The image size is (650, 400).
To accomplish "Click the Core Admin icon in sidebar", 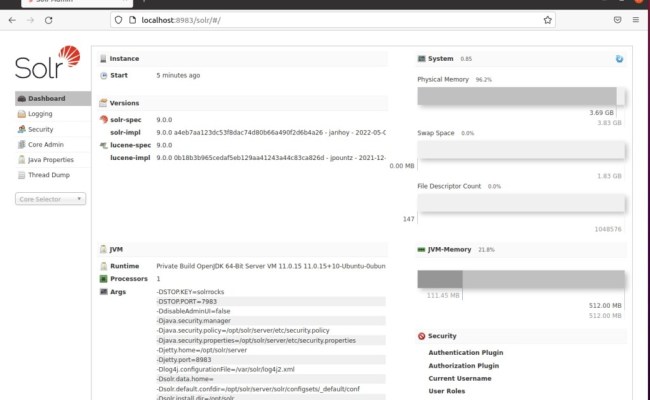I will point(22,144).
